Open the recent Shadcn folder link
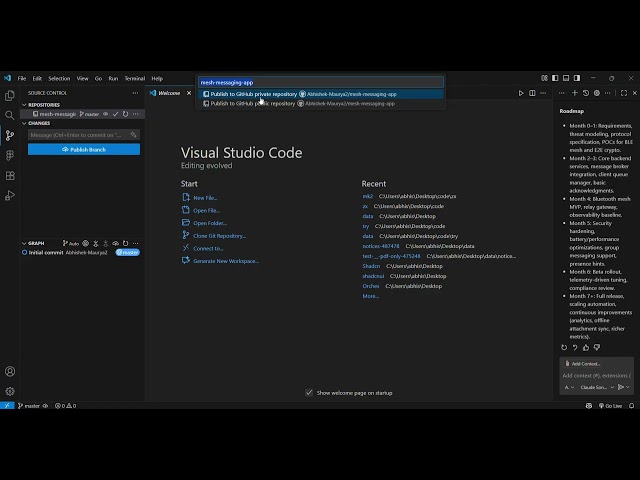640x480 pixels. (371, 266)
